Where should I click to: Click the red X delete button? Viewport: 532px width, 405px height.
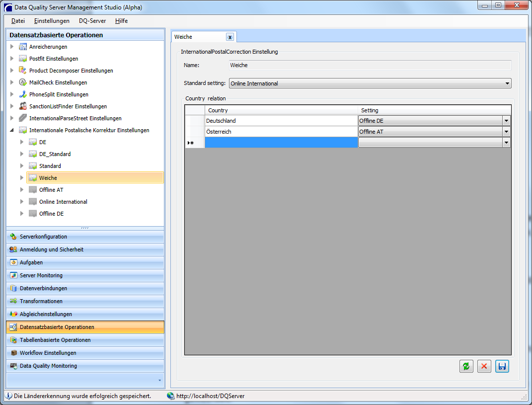pyautogui.click(x=484, y=366)
